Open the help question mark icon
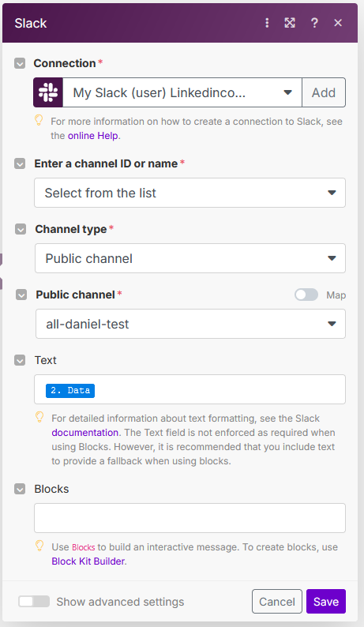The width and height of the screenshot is (364, 627). coord(314,23)
